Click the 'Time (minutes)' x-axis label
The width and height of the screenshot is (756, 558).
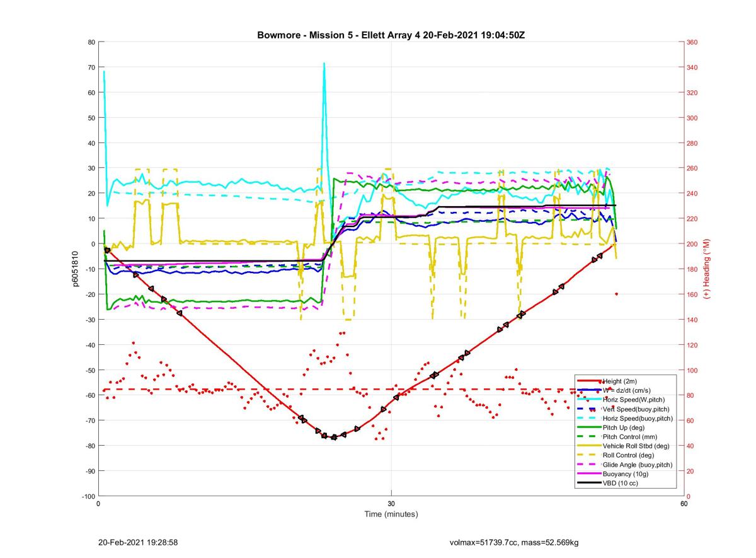[x=391, y=514]
